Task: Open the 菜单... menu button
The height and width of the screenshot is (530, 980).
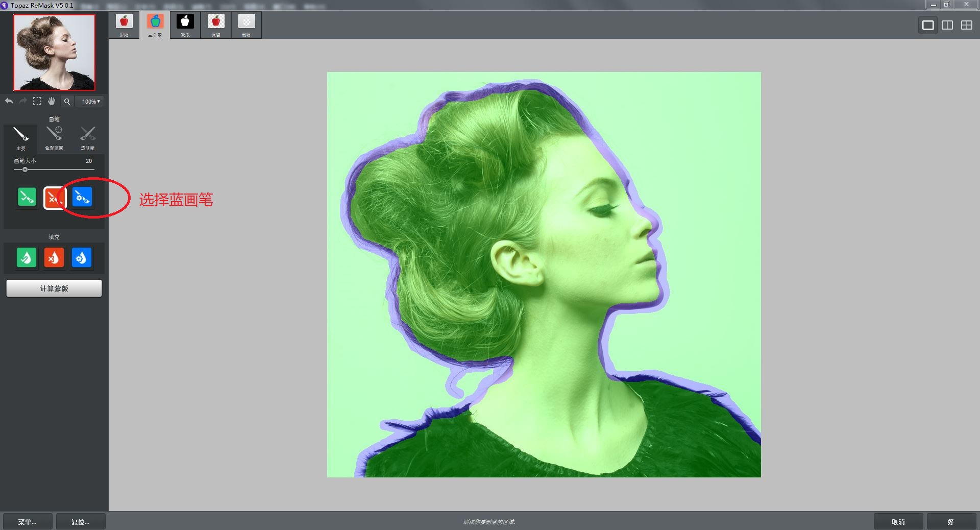Action: tap(27, 521)
